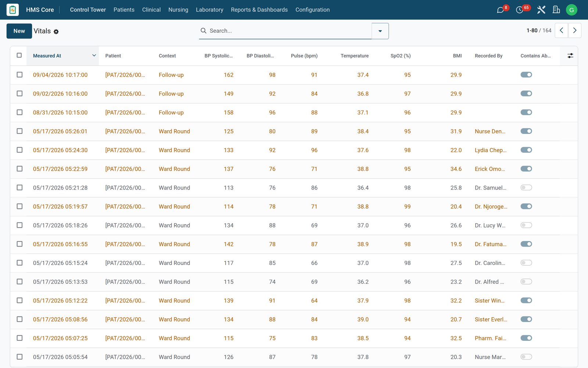Viewport: 588px width, 368px height.
Task: Click the search magnifier icon
Action: 203,31
